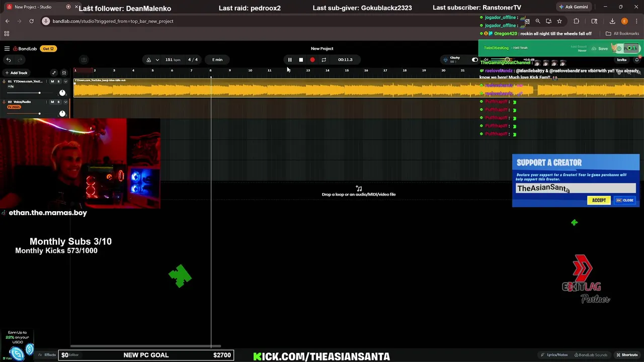Click the yellow Get membership button
This screenshot has height=362, width=644.
tap(48, 49)
